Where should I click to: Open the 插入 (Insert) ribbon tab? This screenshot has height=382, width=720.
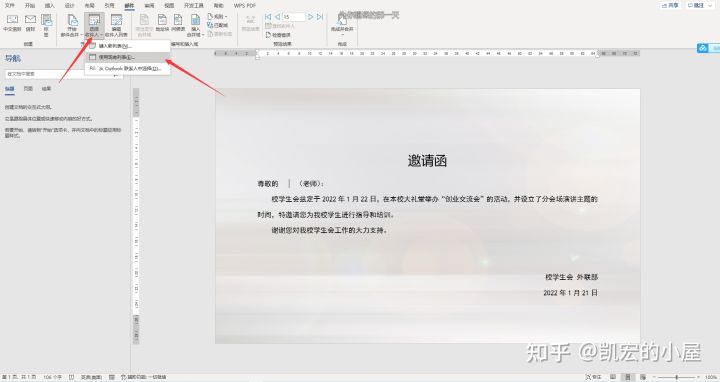tap(50, 6)
